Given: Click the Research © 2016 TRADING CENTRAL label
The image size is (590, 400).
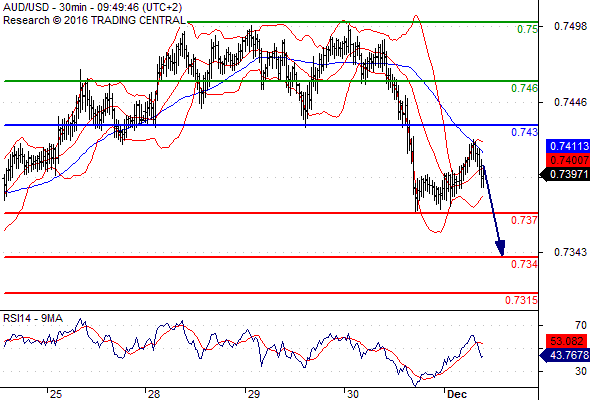Looking at the screenshot, I should (x=94, y=20).
